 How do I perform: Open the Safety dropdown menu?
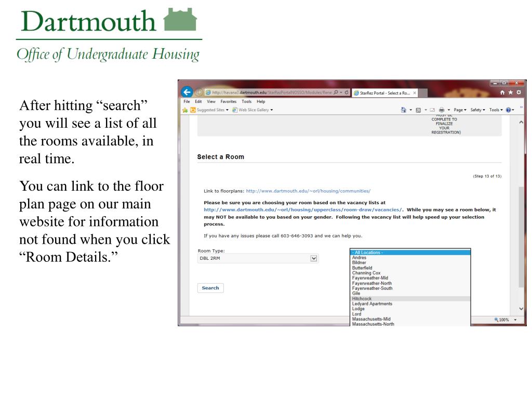478,110
